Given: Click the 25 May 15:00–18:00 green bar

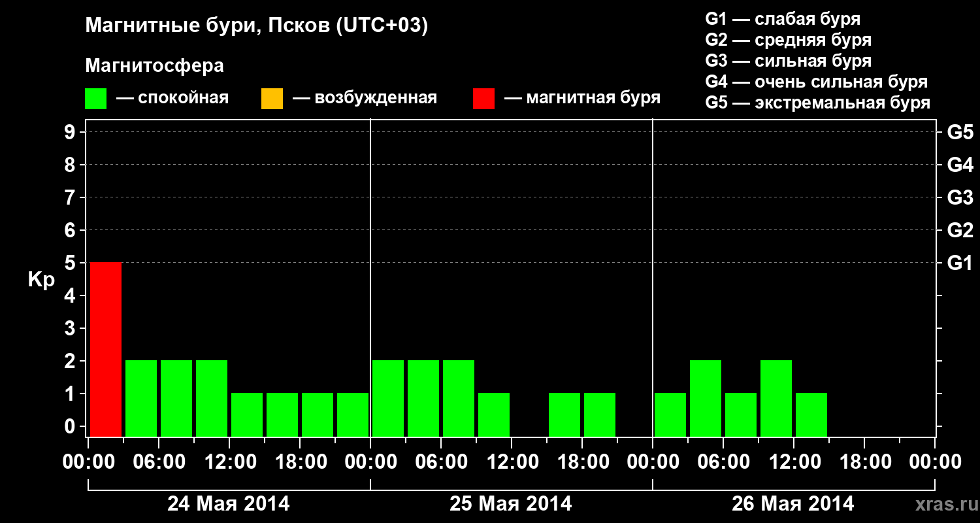Looking at the screenshot, I should [x=564, y=415].
